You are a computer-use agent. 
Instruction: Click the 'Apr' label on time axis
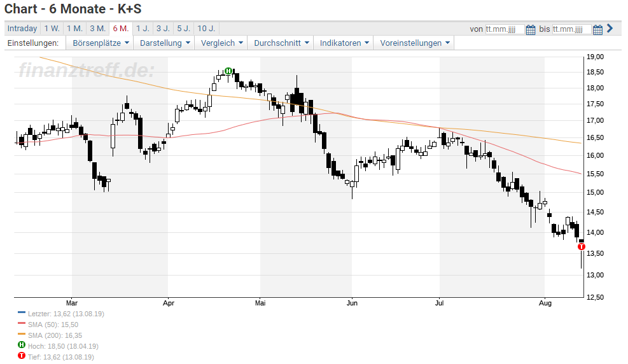(x=169, y=303)
